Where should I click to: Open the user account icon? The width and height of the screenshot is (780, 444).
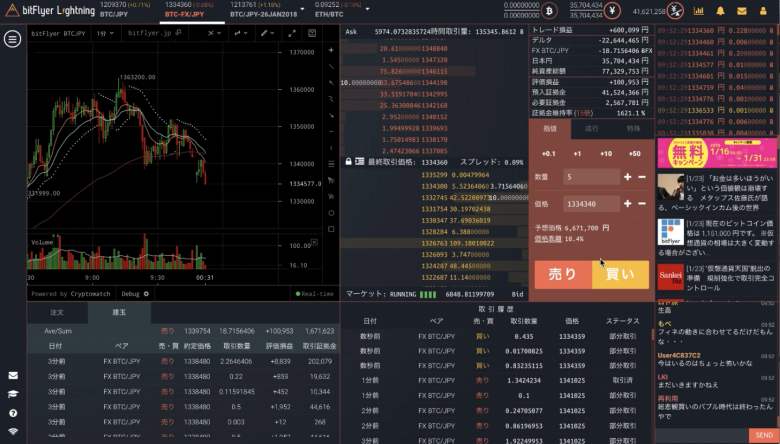(x=763, y=10)
